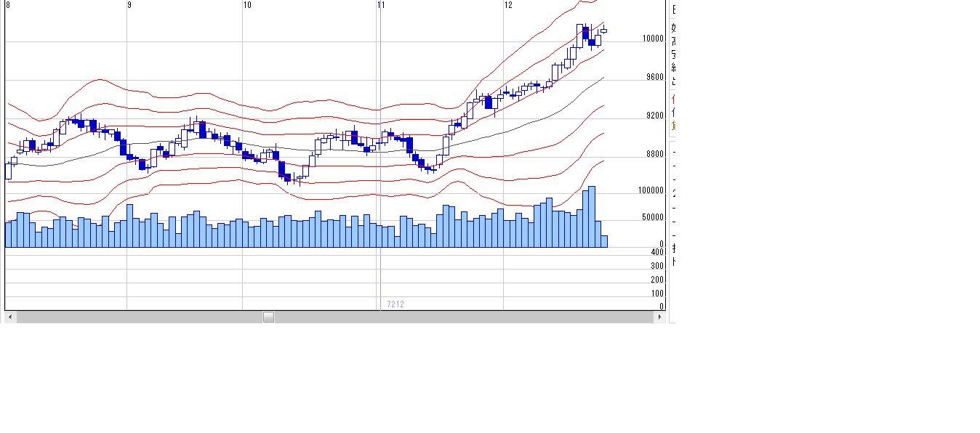
Task: Click the 9200 price axis label
Action: tap(654, 116)
